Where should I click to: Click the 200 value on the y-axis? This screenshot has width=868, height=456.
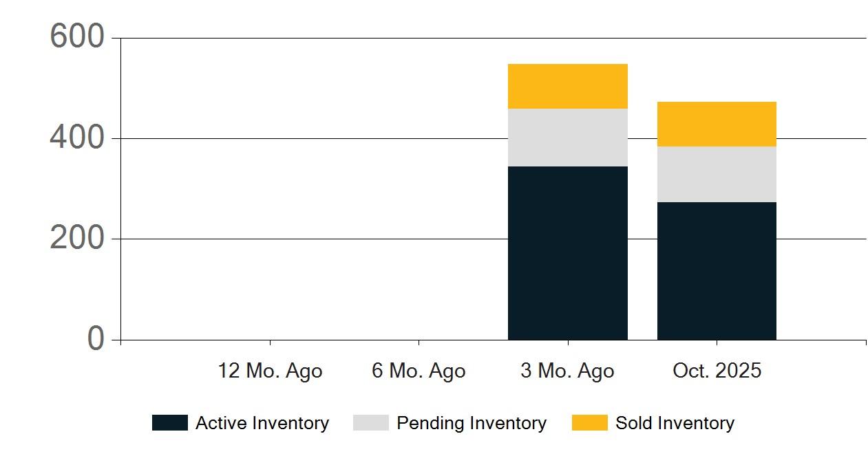pos(76,238)
